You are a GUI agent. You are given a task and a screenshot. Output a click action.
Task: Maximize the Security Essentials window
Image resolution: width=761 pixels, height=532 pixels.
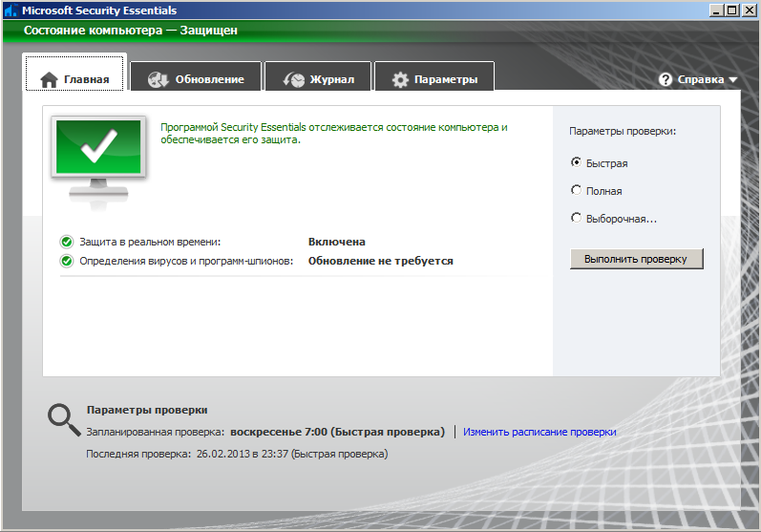point(732,10)
